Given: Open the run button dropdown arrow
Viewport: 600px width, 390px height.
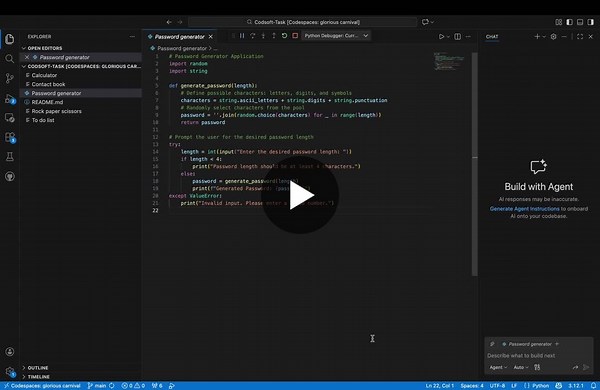Looking at the screenshot, I should click(x=448, y=36).
